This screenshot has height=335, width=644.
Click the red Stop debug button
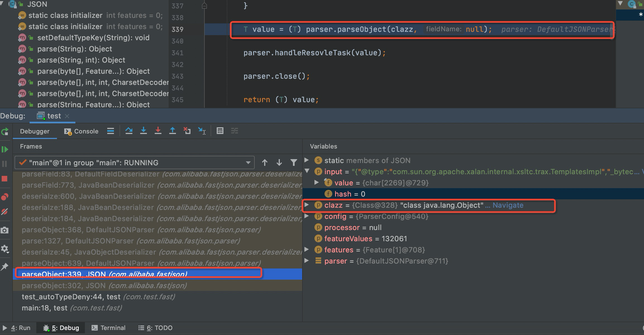pos(5,179)
